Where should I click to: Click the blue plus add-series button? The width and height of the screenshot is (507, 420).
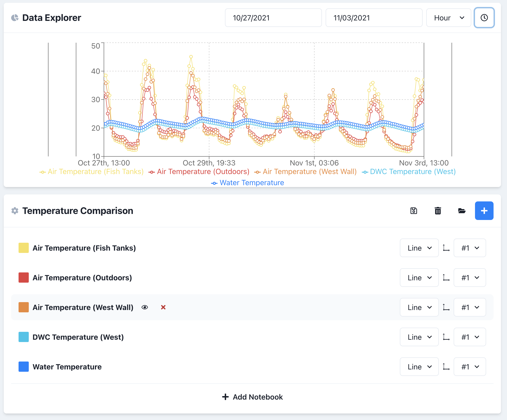coord(484,211)
